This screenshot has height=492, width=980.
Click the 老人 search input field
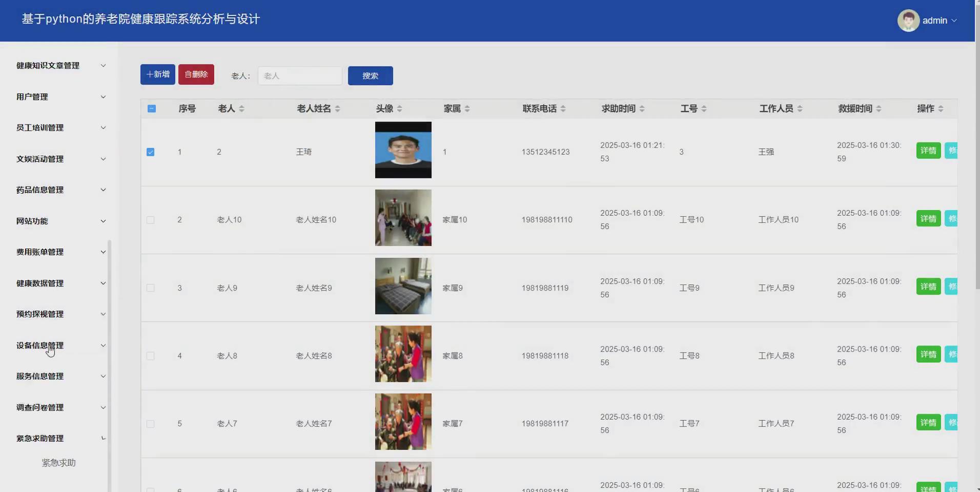coord(299,75)
